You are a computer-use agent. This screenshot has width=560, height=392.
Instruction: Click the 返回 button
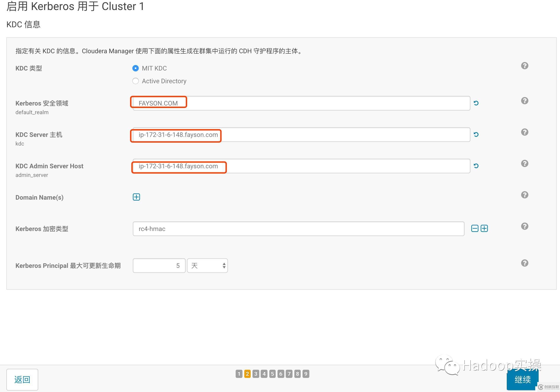(22, 379)
